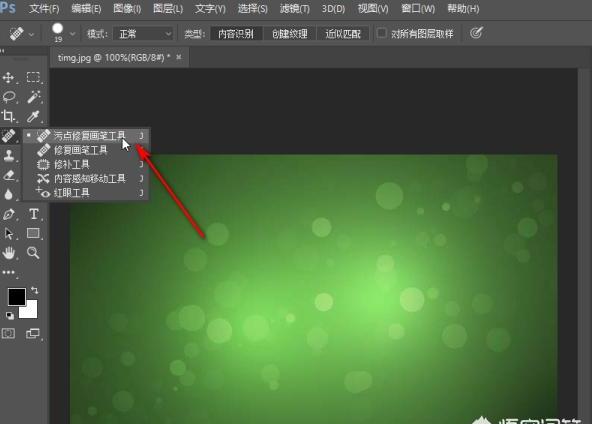Select the Move tool

pos(8,78)
